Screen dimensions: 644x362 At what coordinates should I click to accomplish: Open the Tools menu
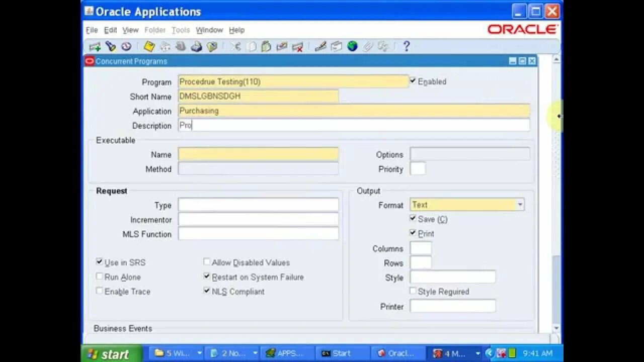click(x=181, y=30)
